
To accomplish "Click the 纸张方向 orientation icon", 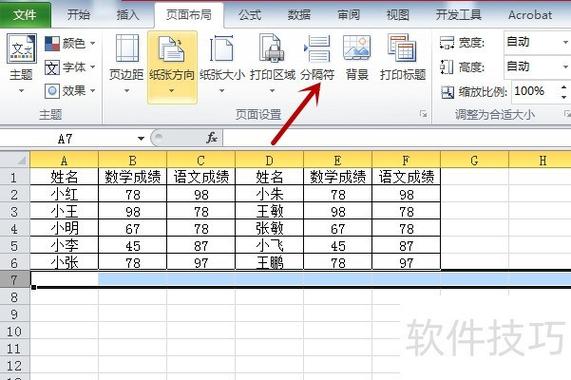I will (x=172, y=48).
